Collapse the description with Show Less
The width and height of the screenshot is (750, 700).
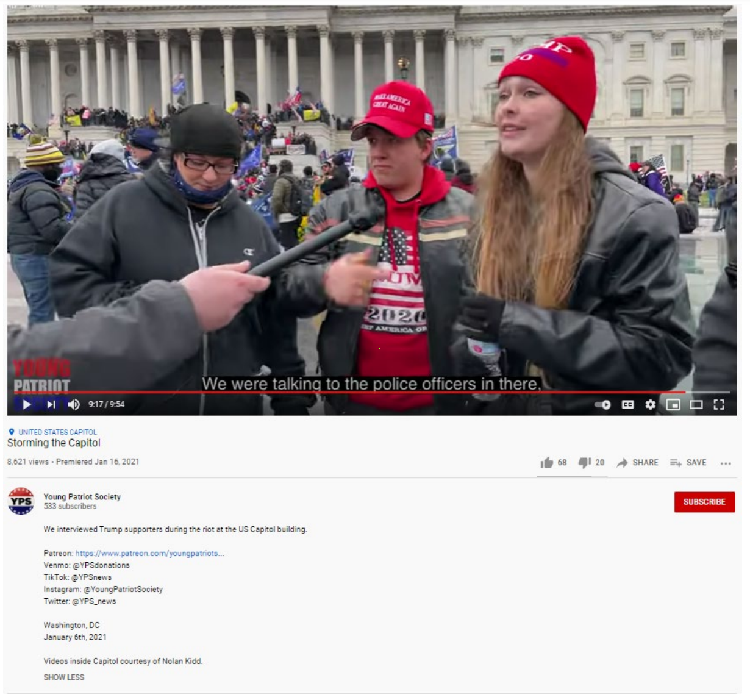(x=64, y=677)
